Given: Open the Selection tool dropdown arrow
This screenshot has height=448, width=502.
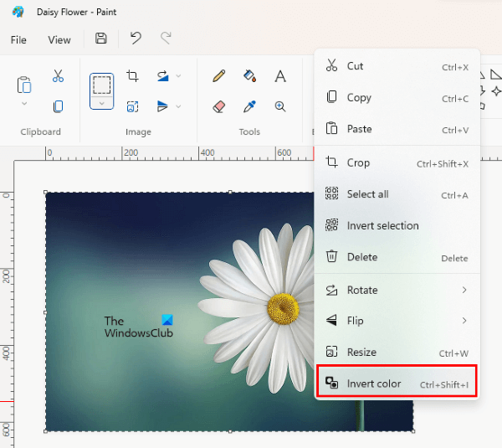Looking at the screenshot, I should coord(102,104).
